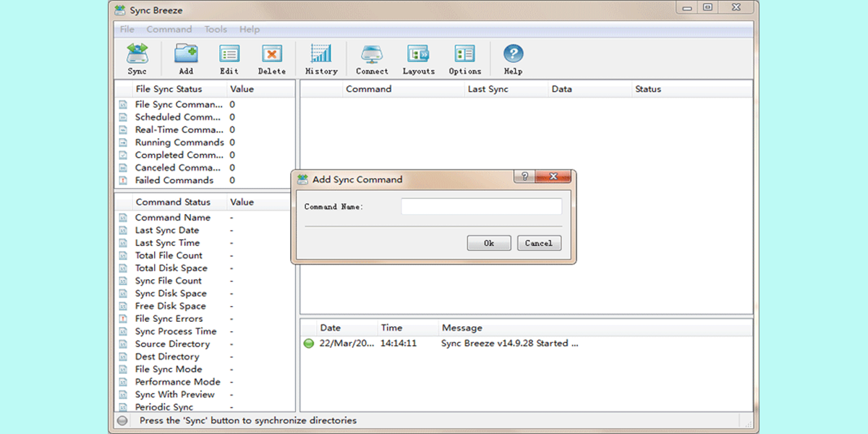Click the Edit toolbar icon
The height and width of the screenshot is (434, 868).
point(229,54)
